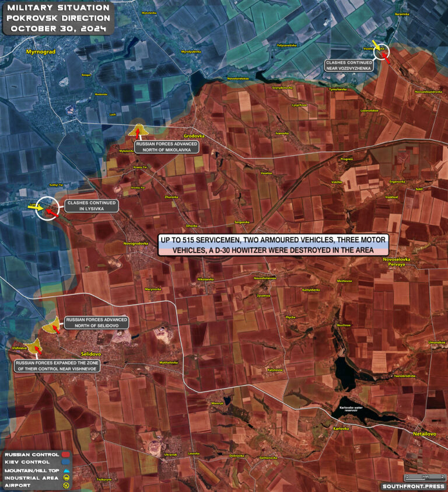Click the SOUTHFRONT.PRESS watermark link
This screenshot has height=492, width=448.
click(412, 486)
